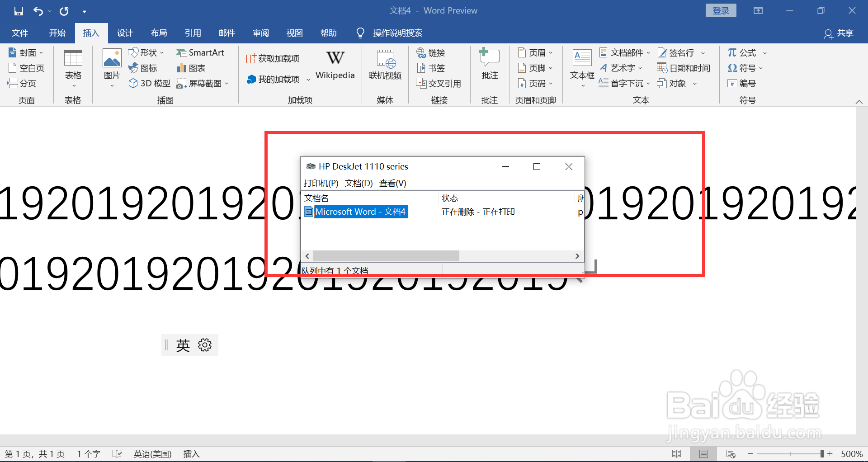The height and width of the screenshot is (462, 868).
Task: Insert online video via 联机视频
Action: 385,66
